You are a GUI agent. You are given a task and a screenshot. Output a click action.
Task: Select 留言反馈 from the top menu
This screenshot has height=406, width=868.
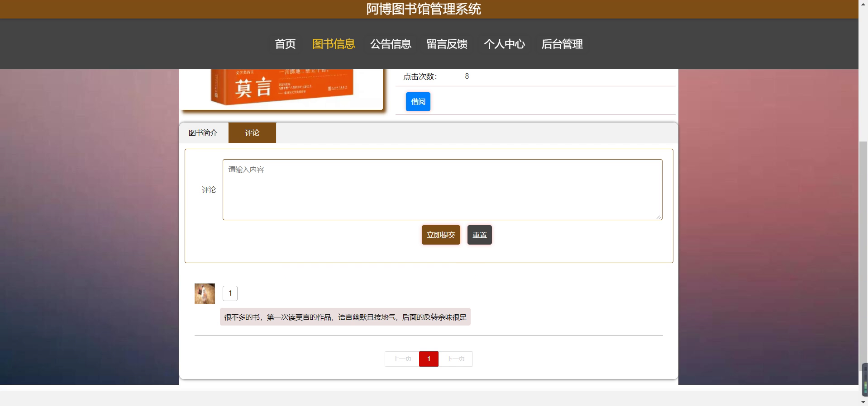[447, 44]
